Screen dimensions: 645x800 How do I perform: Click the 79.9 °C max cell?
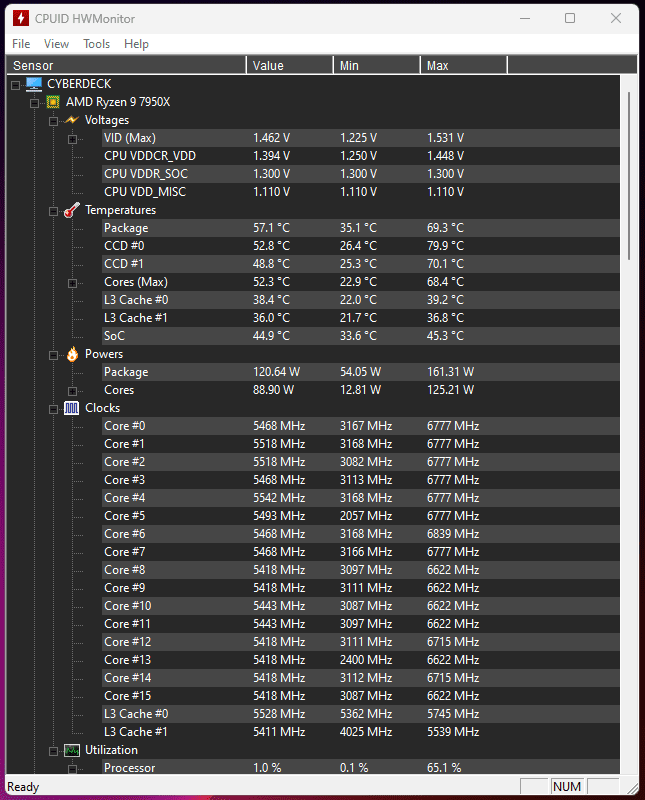click(445, 246)
